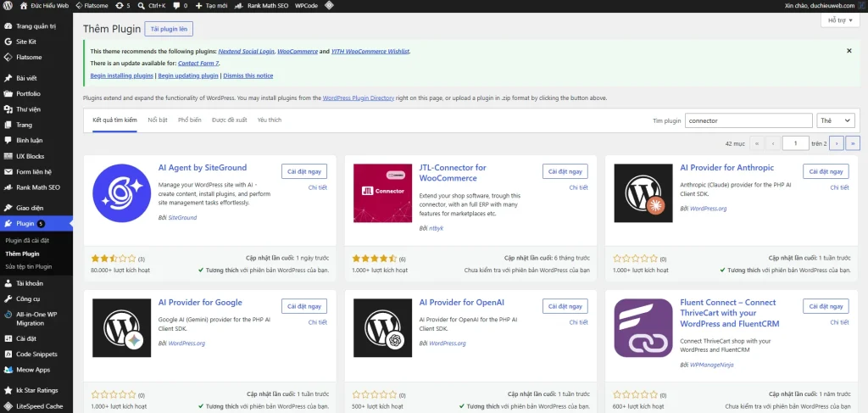Screen dimensions: 868x413
Task: Click AI Agent by SiteGround thumbnail
Action: [122, 193]
